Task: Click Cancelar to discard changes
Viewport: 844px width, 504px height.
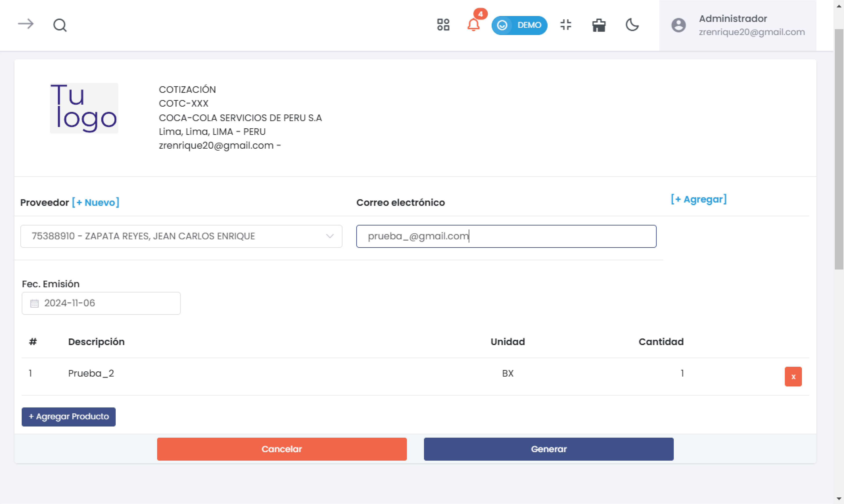Action: tap(282, 449)
